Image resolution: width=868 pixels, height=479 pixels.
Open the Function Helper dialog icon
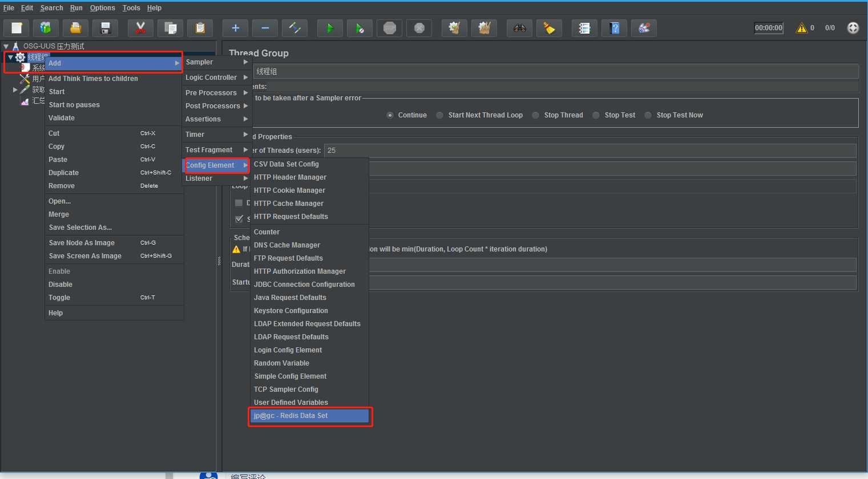tap(584, 28)
